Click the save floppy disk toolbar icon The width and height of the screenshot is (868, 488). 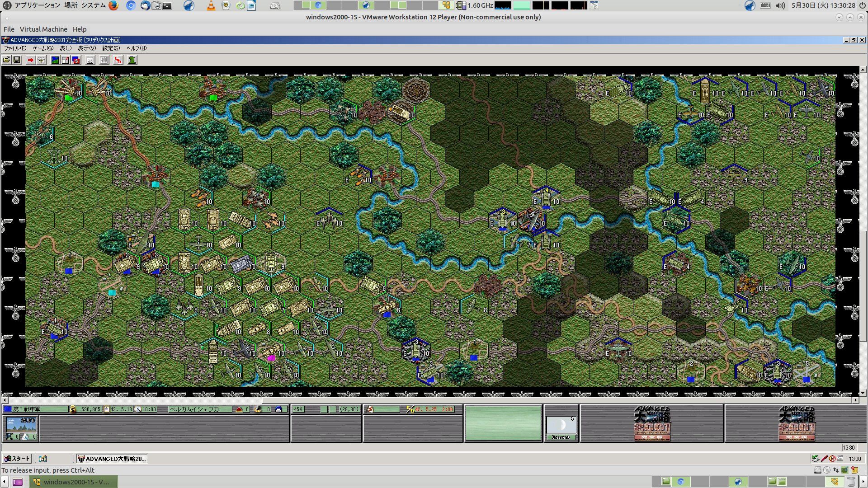17,60
